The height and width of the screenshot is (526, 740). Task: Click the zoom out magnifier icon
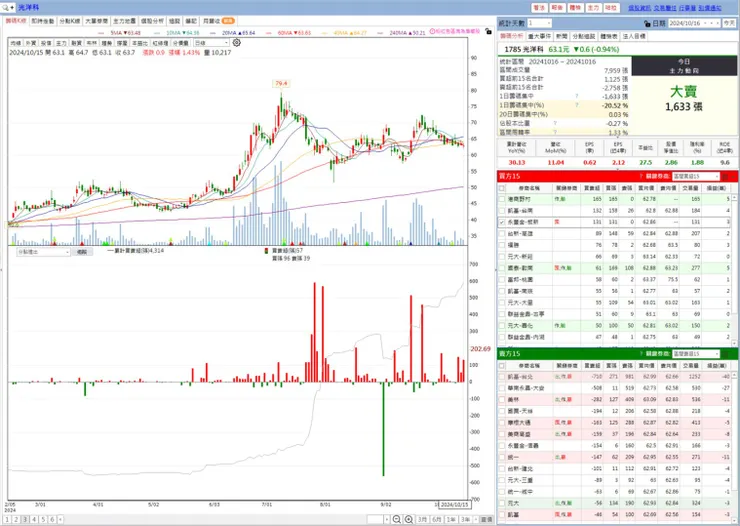[x=396, y=519]
